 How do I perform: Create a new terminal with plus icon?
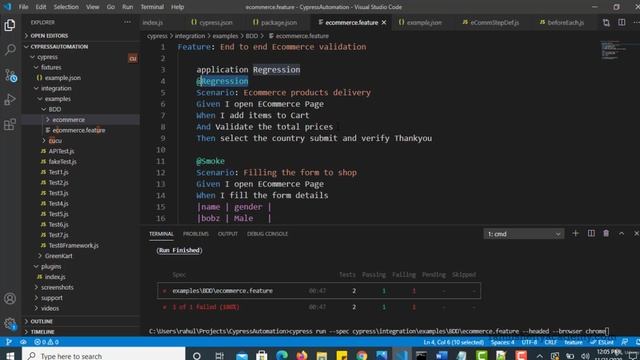[x=576, y=233]
